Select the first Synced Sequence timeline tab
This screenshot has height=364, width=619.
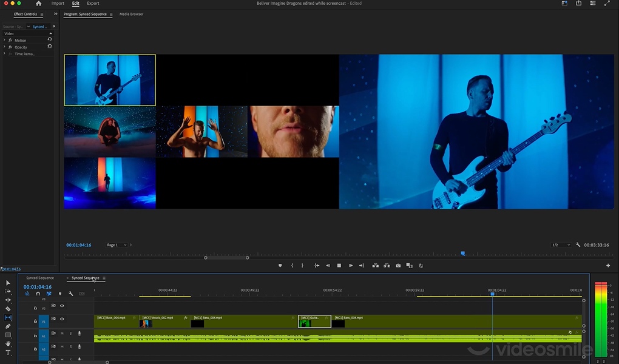[40, 278]
